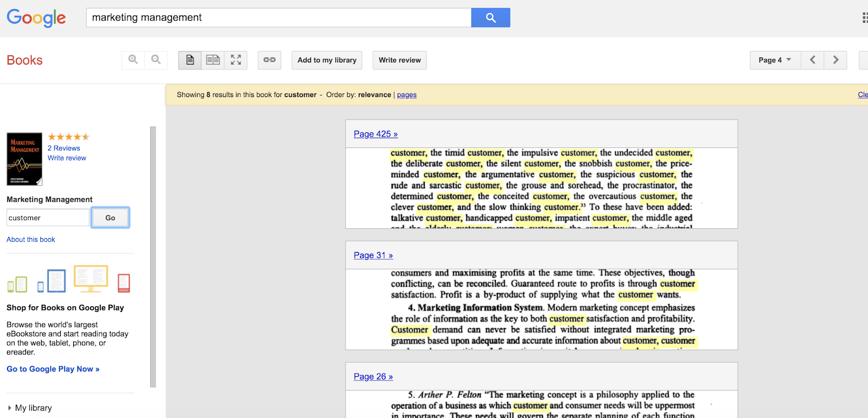Zoom out of the book page
The height and width of the screenshot is (418, 868).
pyautogui.click(x=156, y=60)
